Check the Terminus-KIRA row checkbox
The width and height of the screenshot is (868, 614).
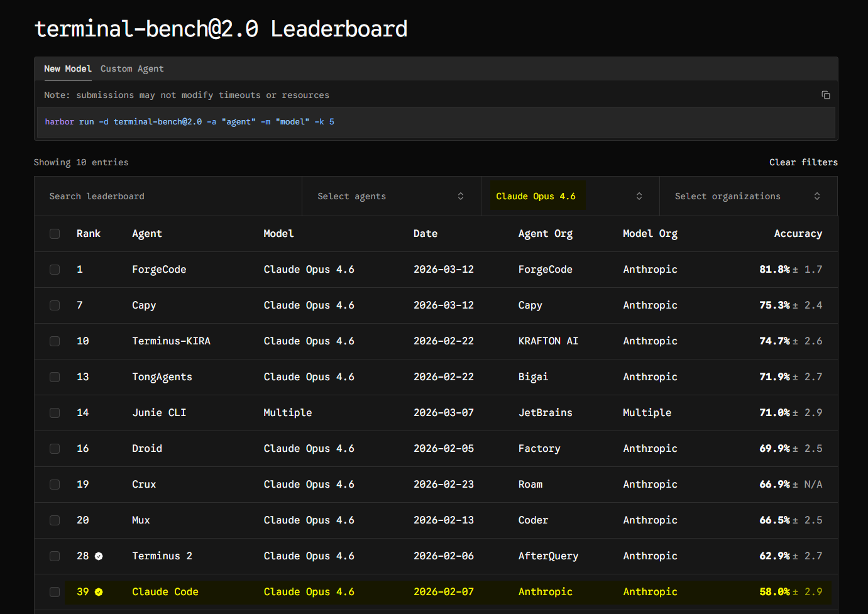tap(55, 341)
